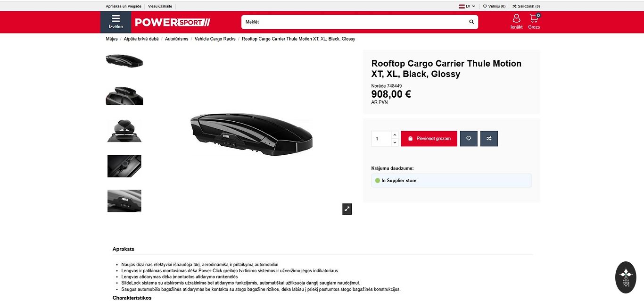Viewport: 644px width, 301px height.
Task: Open the Ienākt user account icon
Action: click(x=516, y=22)
